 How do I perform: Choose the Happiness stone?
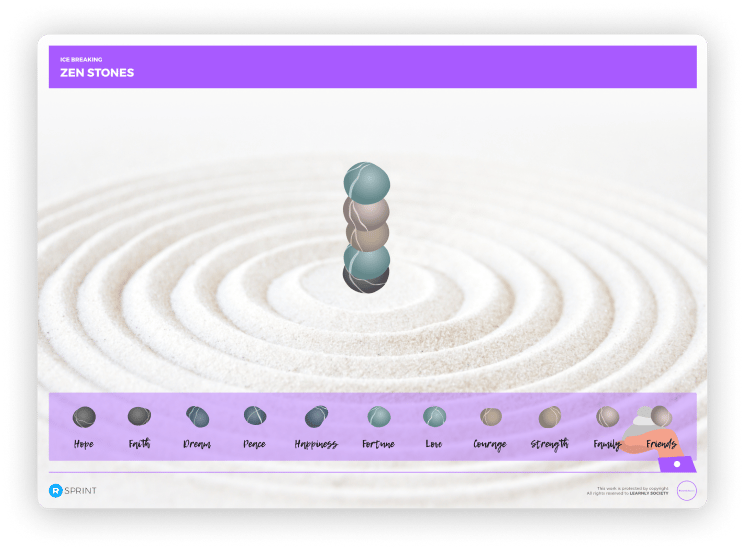point(316,416)
